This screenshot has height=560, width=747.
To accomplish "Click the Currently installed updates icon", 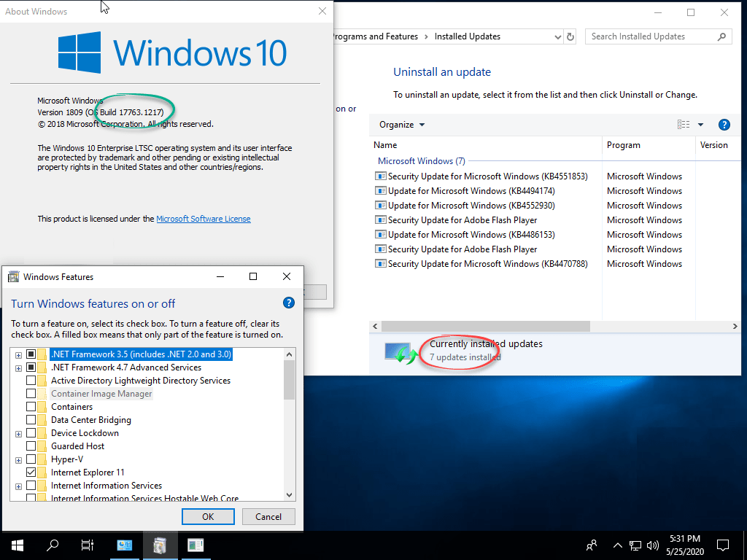I will [400, 353].
